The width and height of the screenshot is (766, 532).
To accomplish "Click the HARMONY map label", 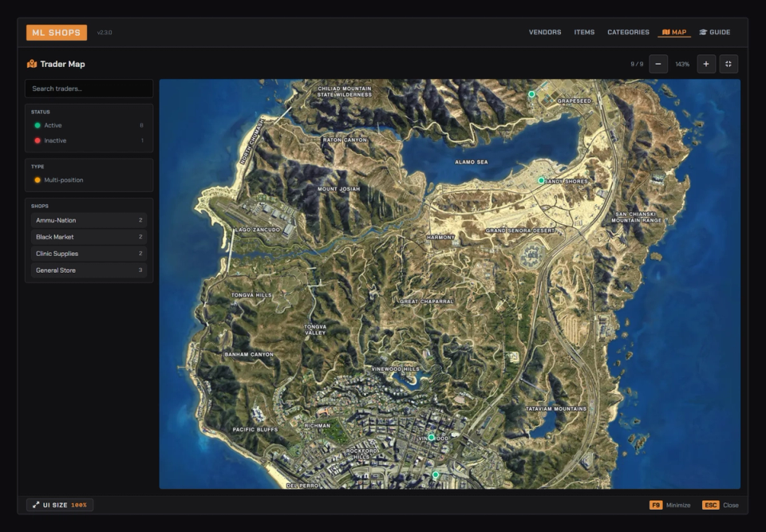I will 440,238.
